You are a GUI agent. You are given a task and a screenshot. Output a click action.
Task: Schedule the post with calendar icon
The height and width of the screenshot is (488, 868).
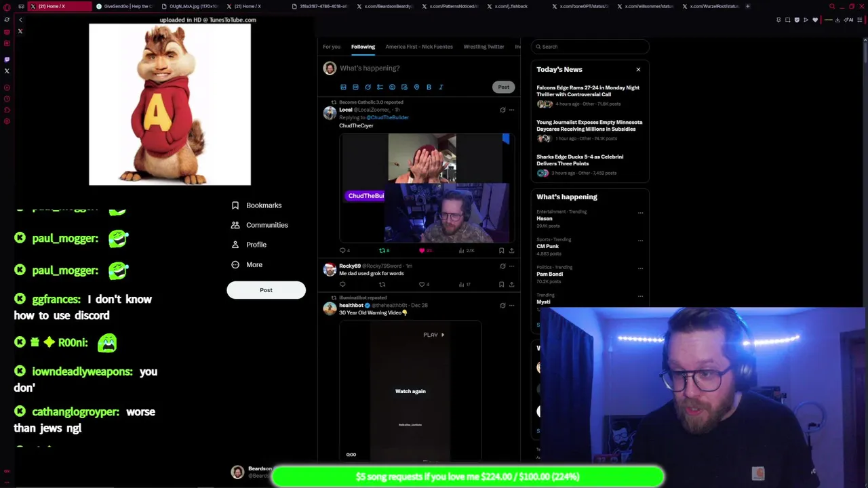404,87
